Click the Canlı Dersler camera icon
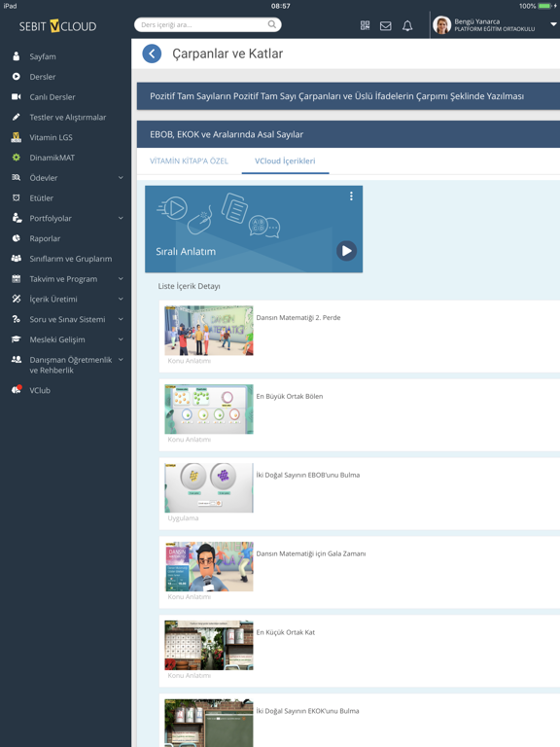Screen dimensions: 560x747 click(x=17, y=96)
